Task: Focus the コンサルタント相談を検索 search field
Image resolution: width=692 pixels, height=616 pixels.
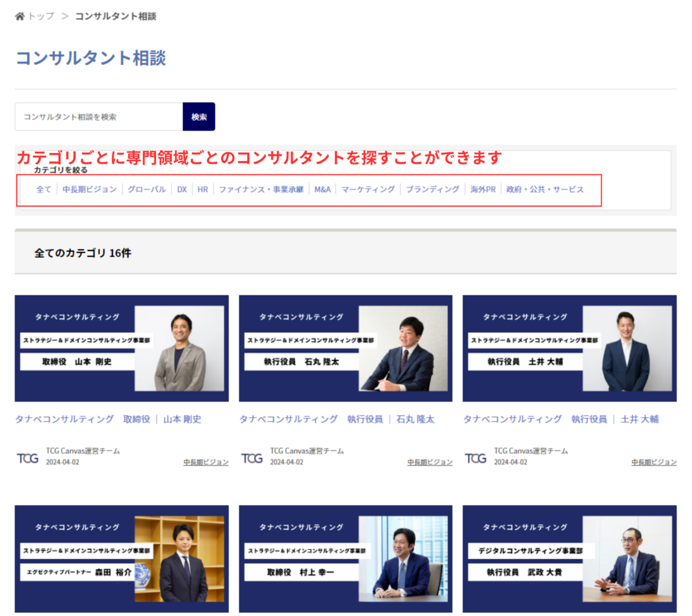Action: [99, 117]
